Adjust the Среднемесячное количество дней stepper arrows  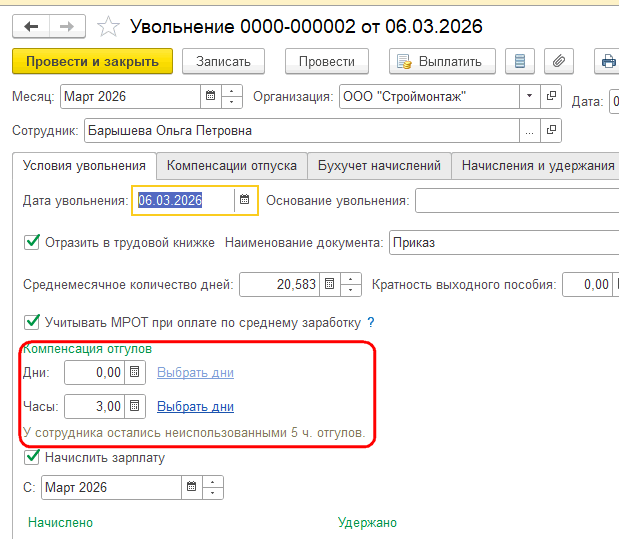tap(351, 284)
